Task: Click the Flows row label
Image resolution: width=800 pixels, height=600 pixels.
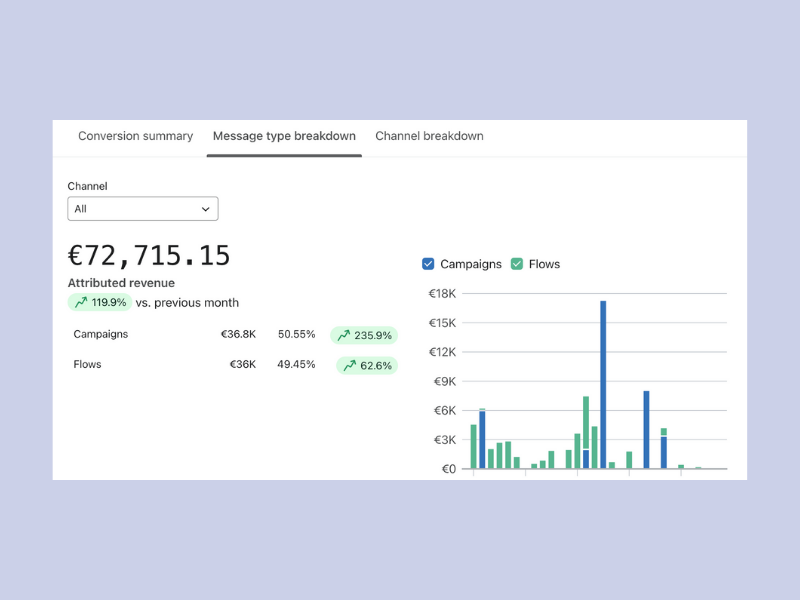Action: 88,365
